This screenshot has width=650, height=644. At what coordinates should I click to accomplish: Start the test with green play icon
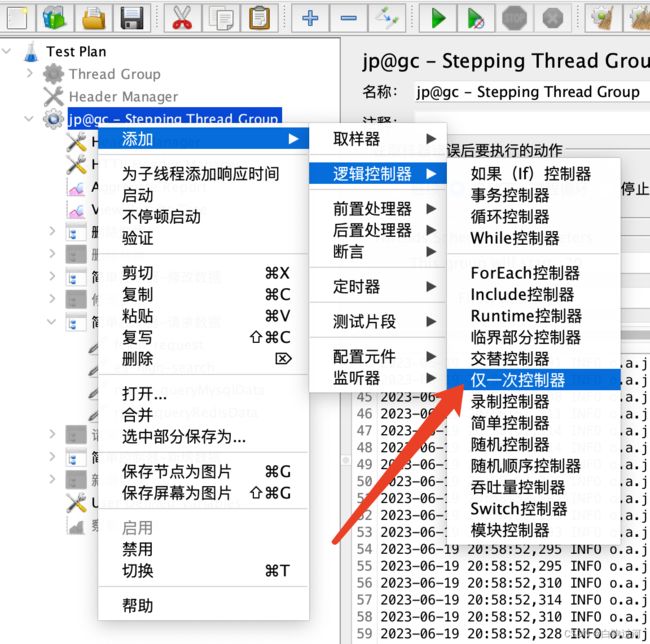coord(438,18)
